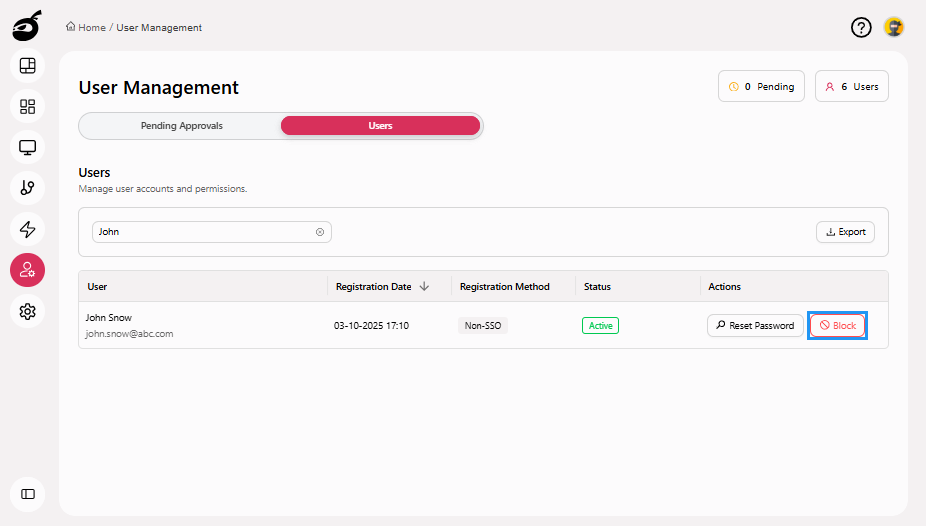Open the monitor sidebar icon
Image resolution: width=926 pixels, height=526 pixels.
[27, 147]
